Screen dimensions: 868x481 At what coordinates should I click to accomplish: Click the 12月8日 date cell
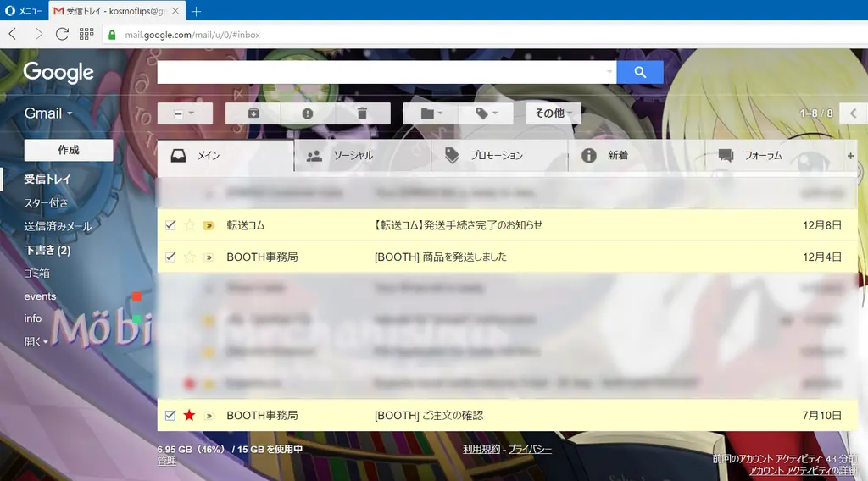click(x=822, y=225)
